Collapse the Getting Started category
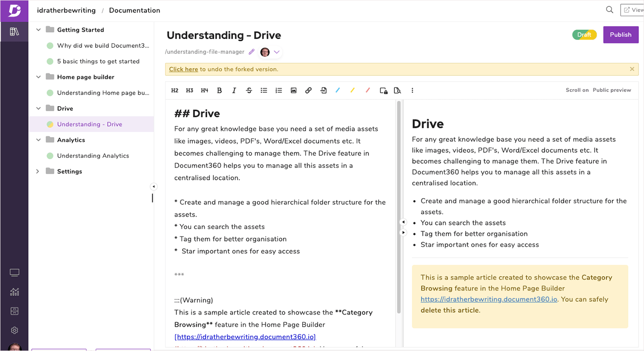Screen dimensions: 644x351 (x=38, y=29)
